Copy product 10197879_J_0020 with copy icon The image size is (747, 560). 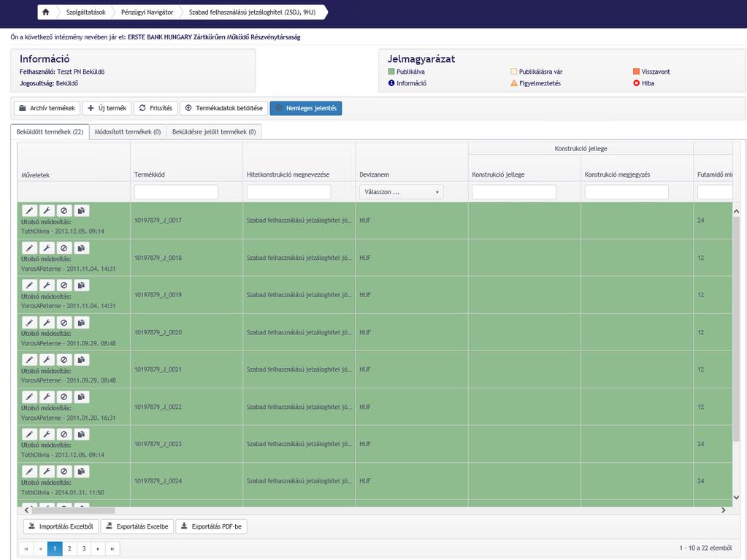click(82, 323)
